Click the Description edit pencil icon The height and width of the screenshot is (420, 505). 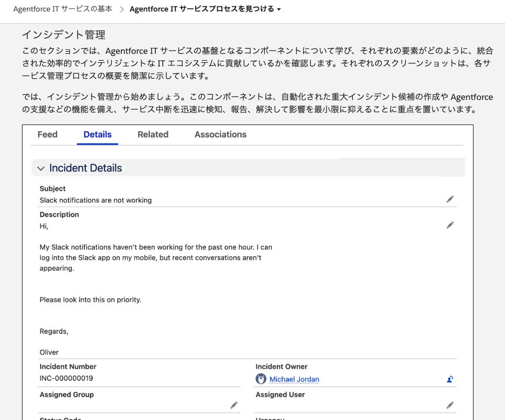450,225
